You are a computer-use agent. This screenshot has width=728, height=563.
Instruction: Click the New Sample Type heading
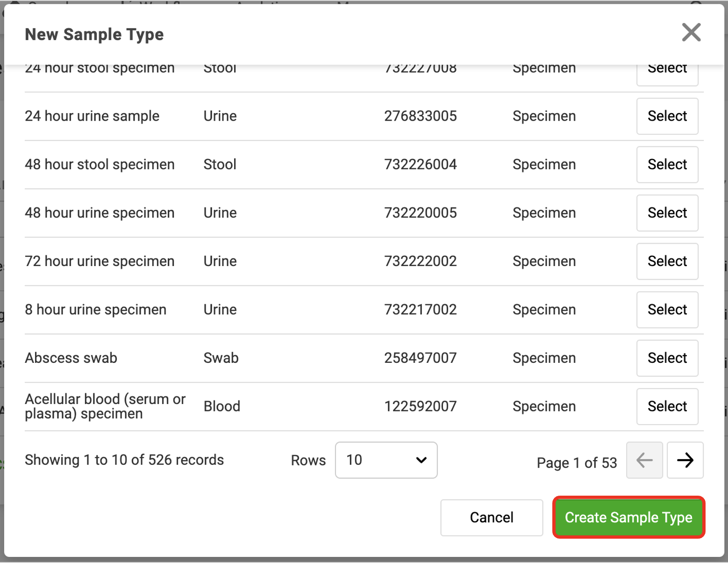point(94,35)
